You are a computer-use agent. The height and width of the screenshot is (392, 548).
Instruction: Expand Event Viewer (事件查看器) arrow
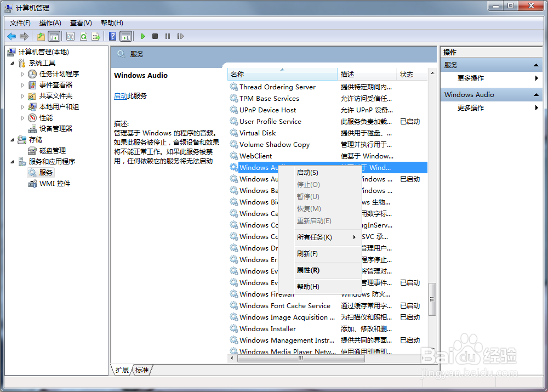click(22, 84)
